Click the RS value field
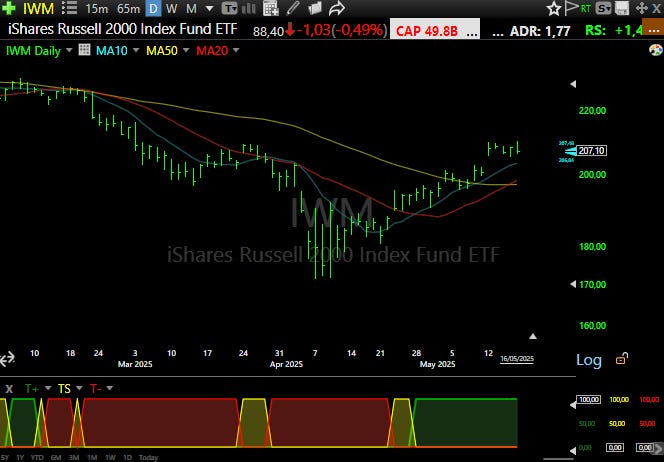The height and width of the screenshot is (462, 664). tap(614, 30)
